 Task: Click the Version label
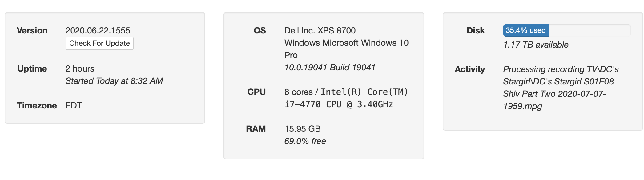point(32,30)
